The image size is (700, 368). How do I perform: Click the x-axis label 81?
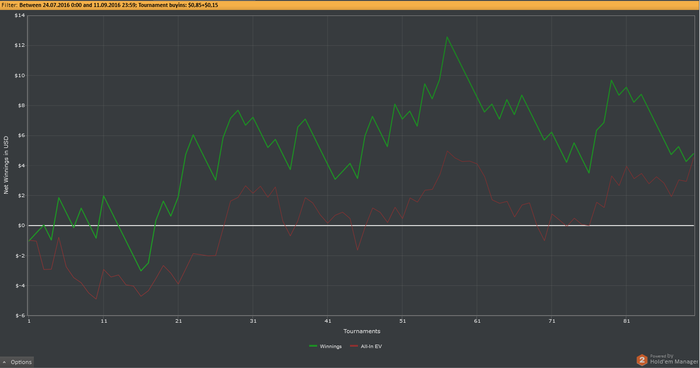pos(626,321)
